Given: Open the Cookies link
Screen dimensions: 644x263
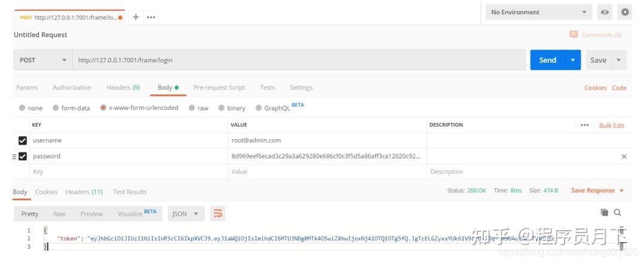Looking at the screenshot, I should point(595,88).
